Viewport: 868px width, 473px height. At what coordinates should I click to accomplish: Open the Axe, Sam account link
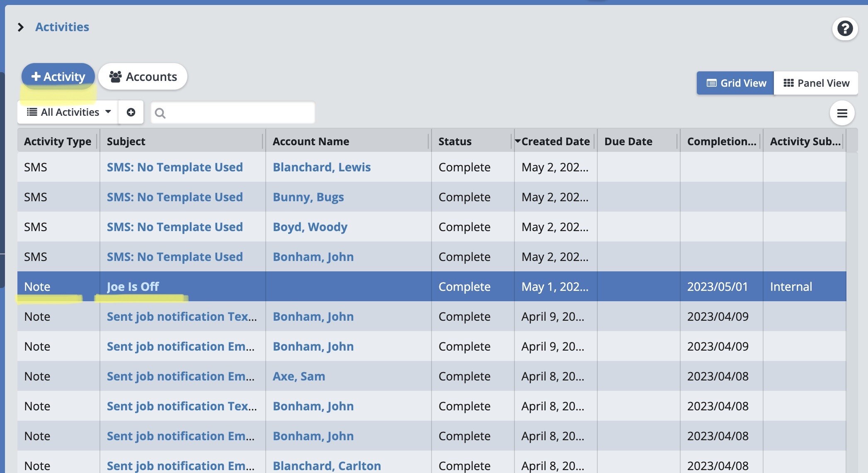coord(298,376)
